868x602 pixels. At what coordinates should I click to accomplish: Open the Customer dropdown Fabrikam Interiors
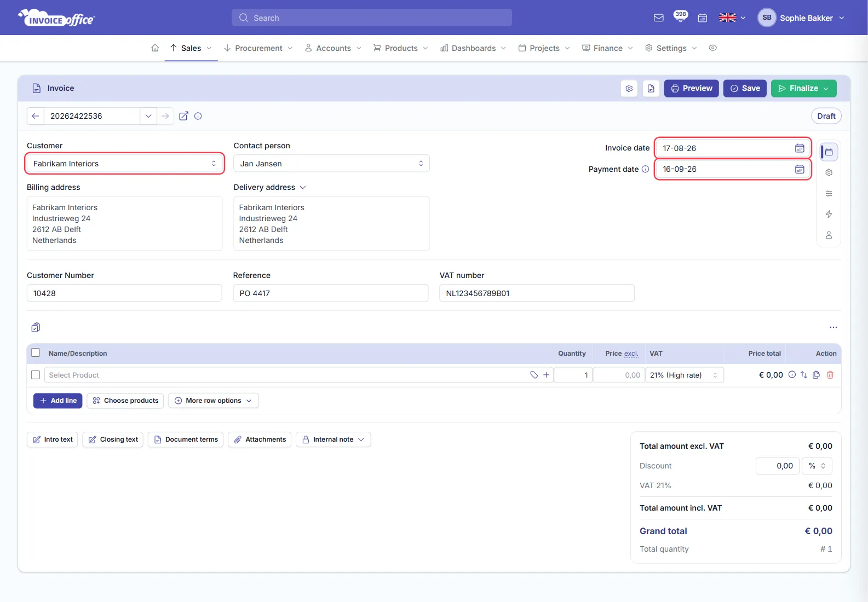tap(125, 164)
